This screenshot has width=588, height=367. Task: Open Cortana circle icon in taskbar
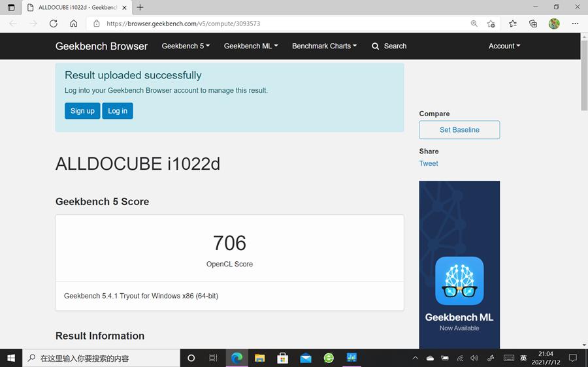pos(191,358)
